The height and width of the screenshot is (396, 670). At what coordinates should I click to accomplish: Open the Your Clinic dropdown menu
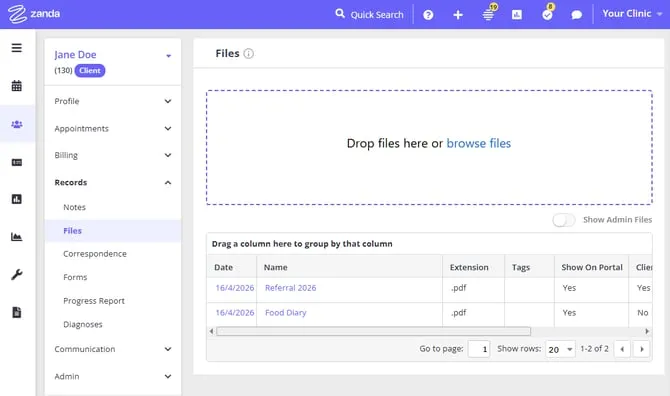point(632,14)
